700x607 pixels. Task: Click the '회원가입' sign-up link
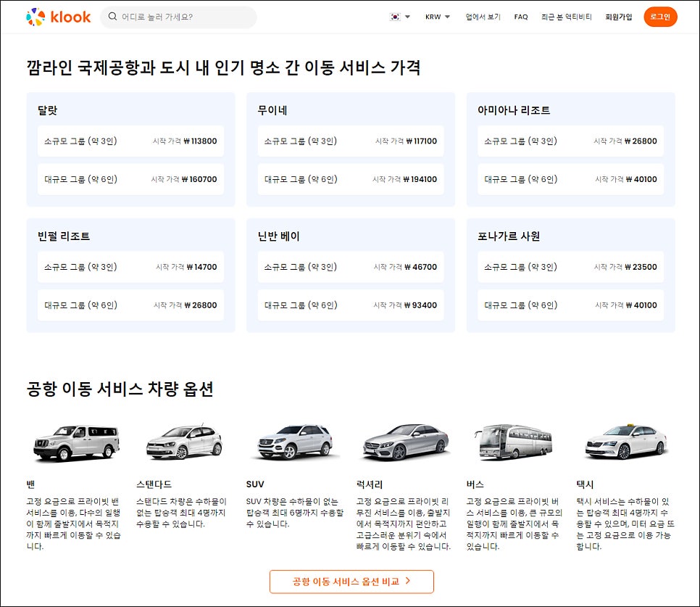[x=618, y=17]
